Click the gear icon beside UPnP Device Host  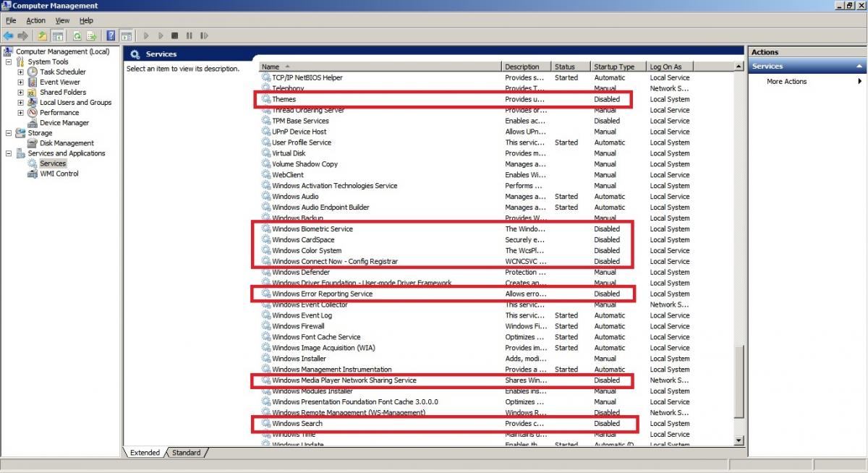tap(266, 132)
